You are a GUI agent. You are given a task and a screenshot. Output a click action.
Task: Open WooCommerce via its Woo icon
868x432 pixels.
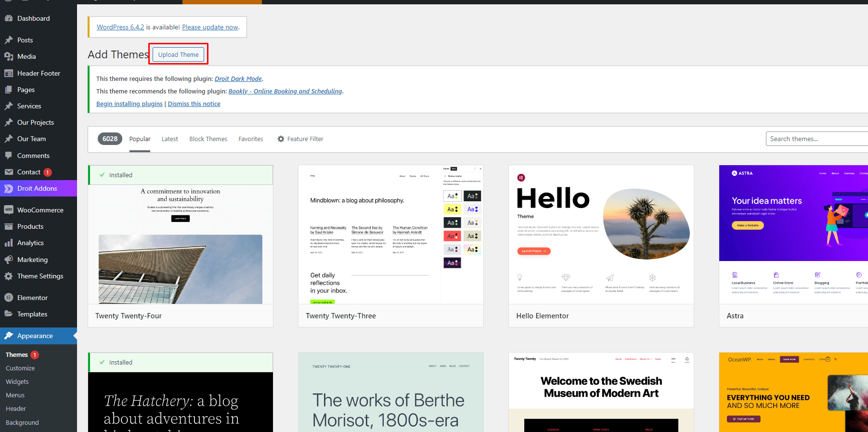tap(9, 210)
